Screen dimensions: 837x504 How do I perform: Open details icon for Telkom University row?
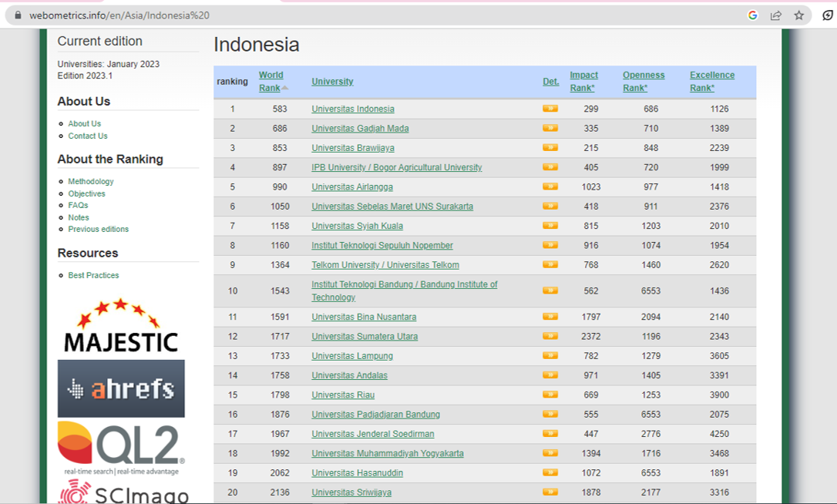pyautogui.click(x=550, y=264)
